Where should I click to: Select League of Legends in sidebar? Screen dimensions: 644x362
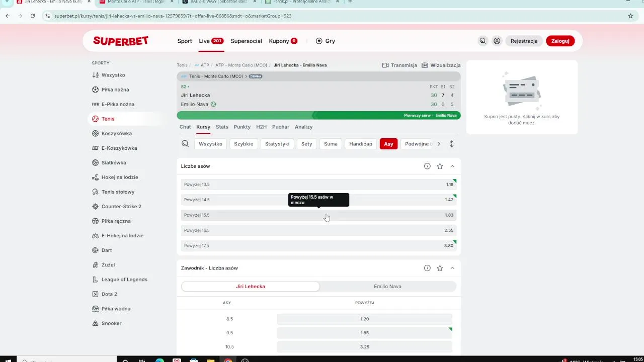point(125,279)
